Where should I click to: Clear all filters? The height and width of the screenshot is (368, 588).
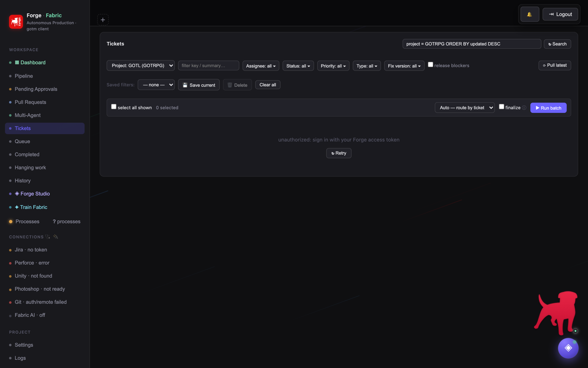(x=268, y=85)
